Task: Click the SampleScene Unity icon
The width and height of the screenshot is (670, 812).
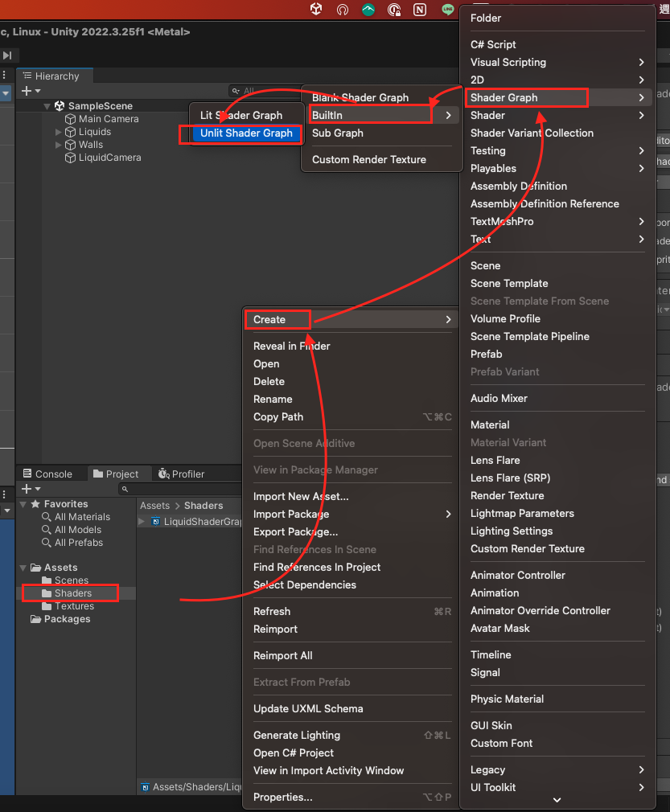Action: point(60,105)
